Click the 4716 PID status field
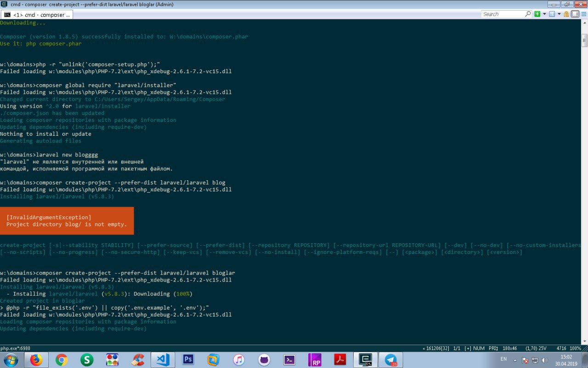 (561, 348)
